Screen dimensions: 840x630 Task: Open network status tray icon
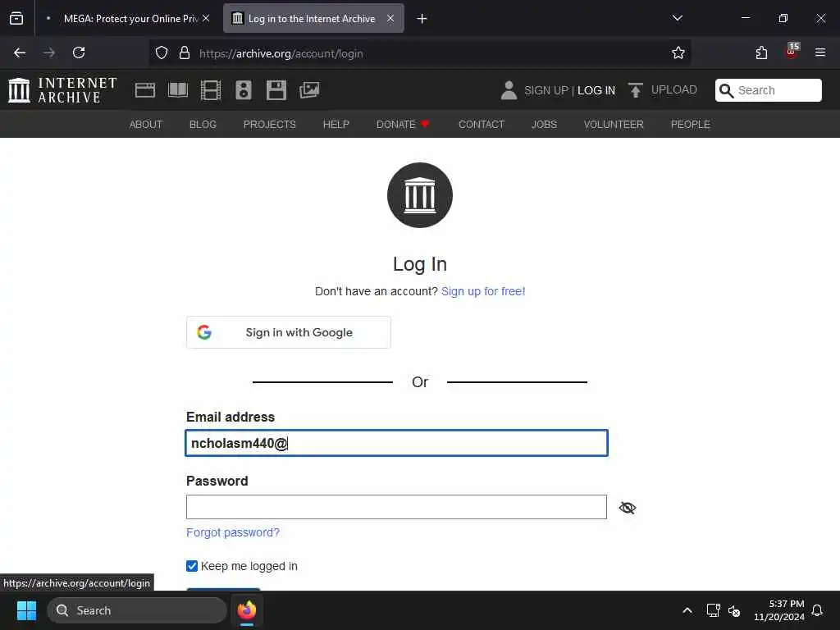point(713,610)
